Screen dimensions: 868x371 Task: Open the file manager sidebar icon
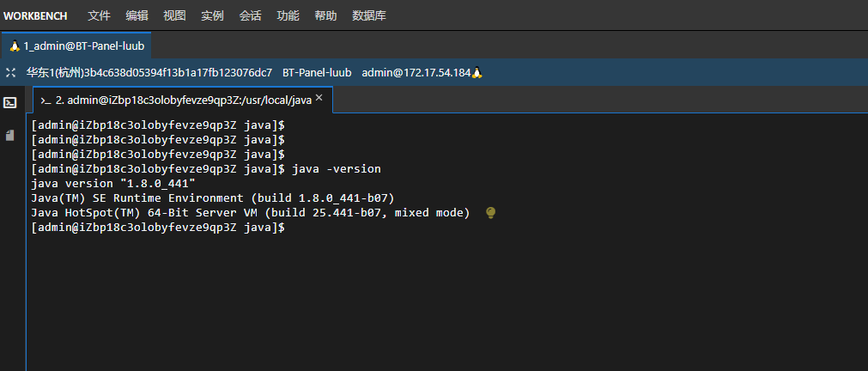10,135
